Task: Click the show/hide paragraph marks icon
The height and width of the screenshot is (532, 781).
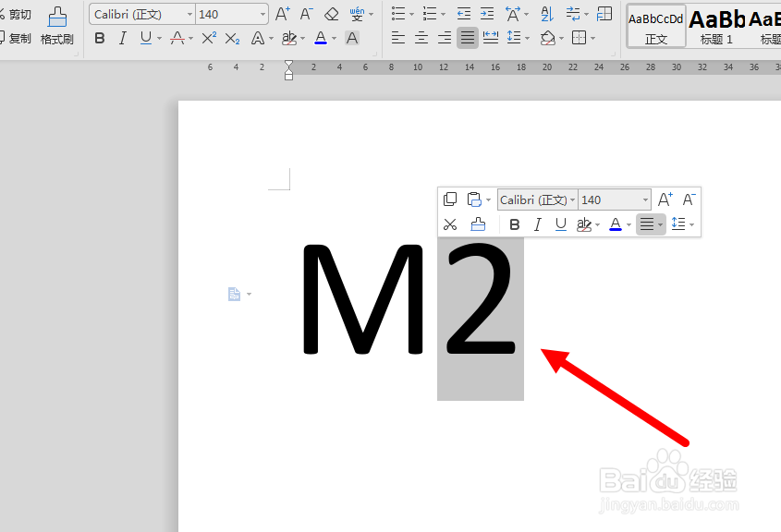Action: 573,14
